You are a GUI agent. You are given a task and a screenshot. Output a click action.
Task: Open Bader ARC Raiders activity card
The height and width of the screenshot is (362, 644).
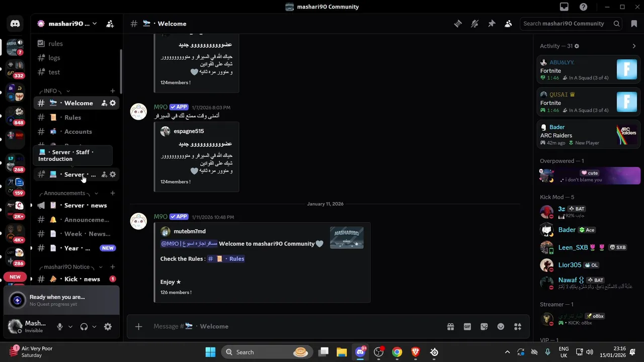pos(589,135)
